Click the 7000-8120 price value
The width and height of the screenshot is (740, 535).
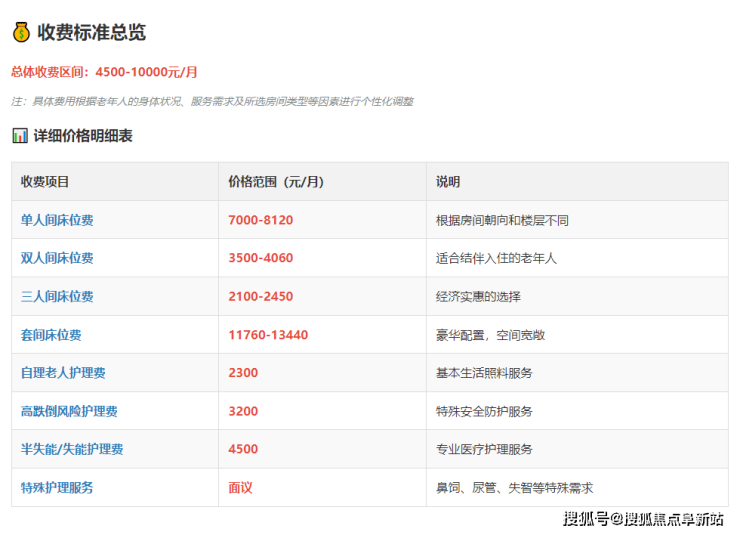coord(260,220)
